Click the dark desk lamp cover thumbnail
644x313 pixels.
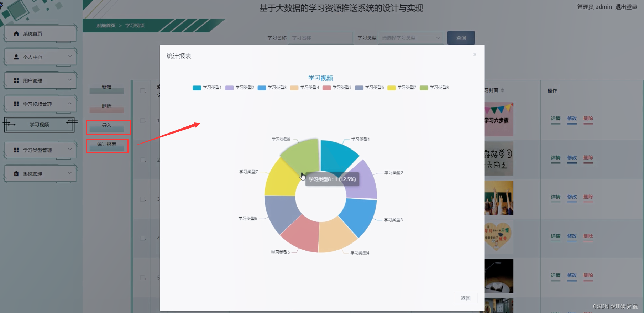(x=499, y=276)
